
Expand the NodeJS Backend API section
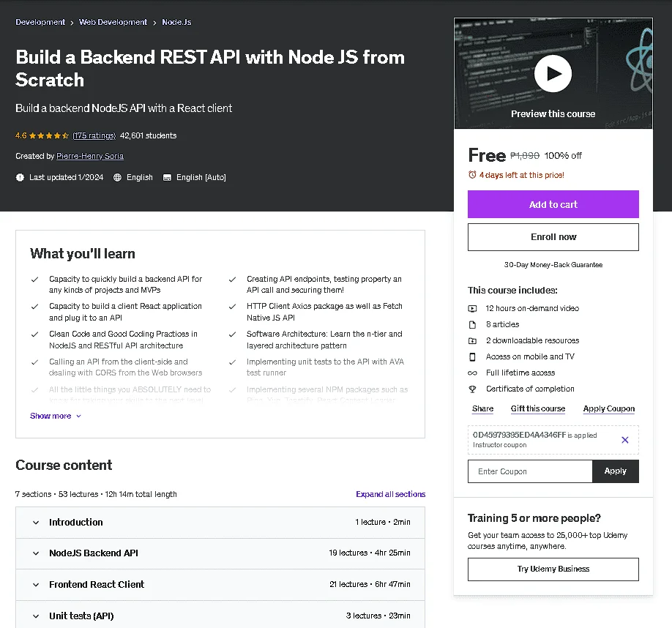pos(220,553)
